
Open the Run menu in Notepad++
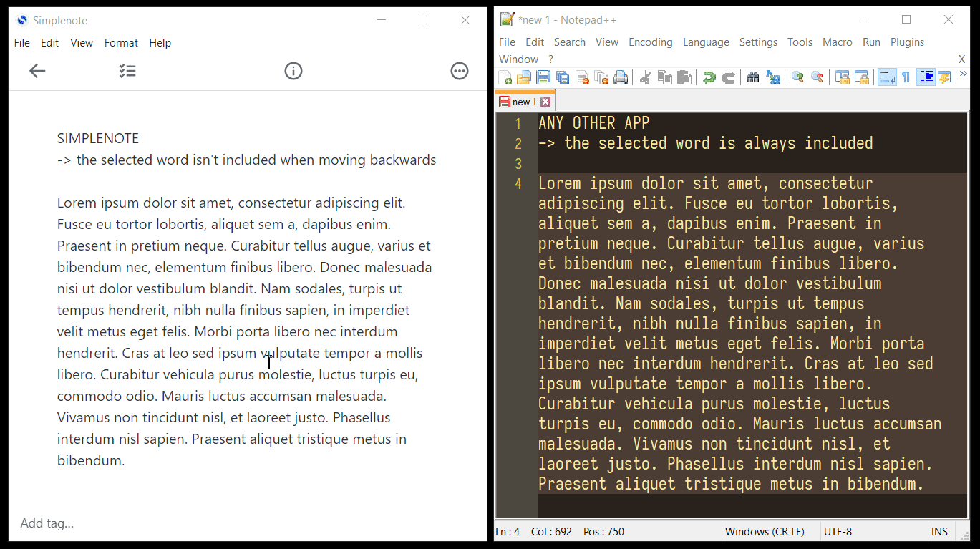tap(871, 42)
